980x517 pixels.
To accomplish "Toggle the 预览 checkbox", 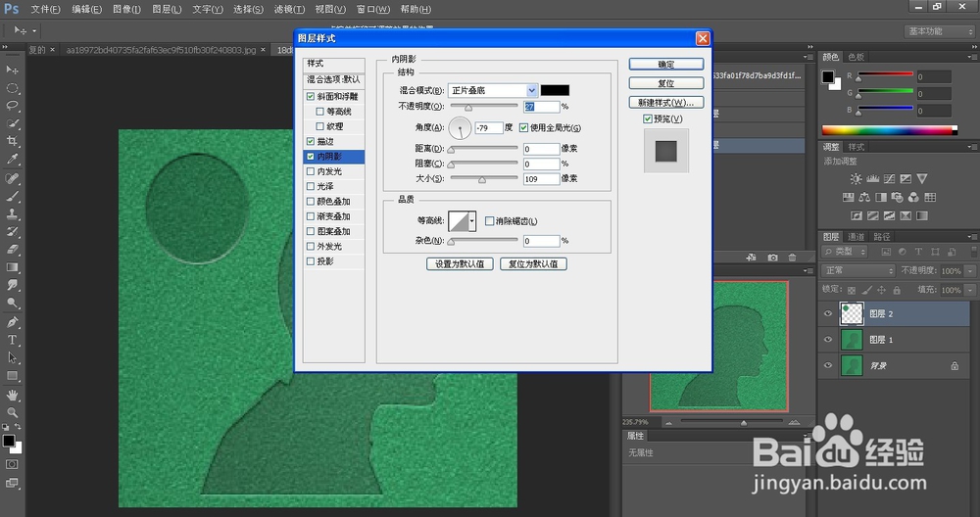I will pos(648,119).
